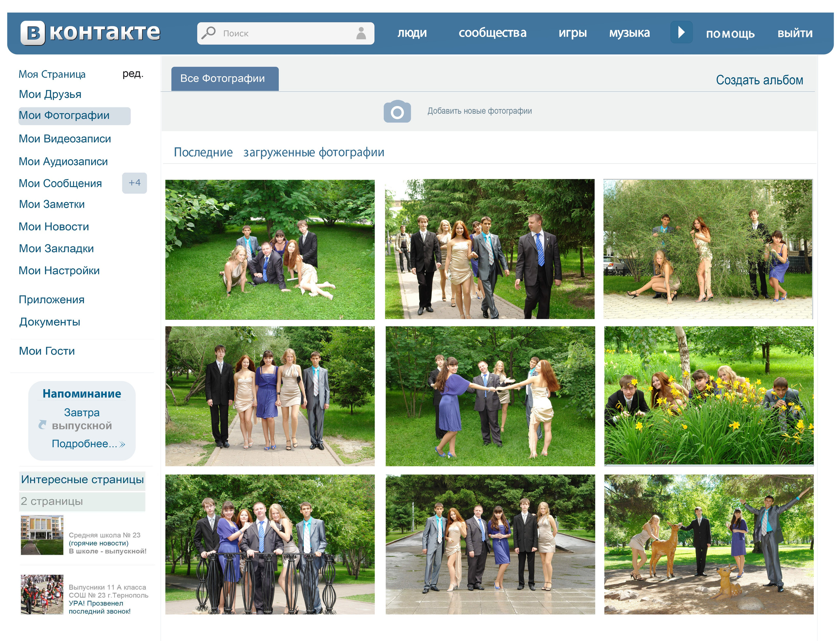This screenshot has width=840, height=641.
Task: Click the camera icon to add new photos
Action: pos(398,112)
